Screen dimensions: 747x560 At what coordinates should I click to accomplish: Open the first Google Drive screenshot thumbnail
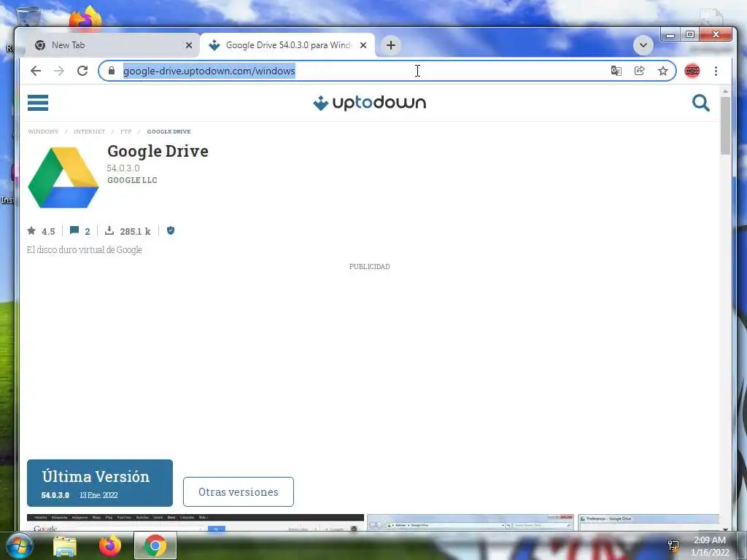(x=196, y=522)
